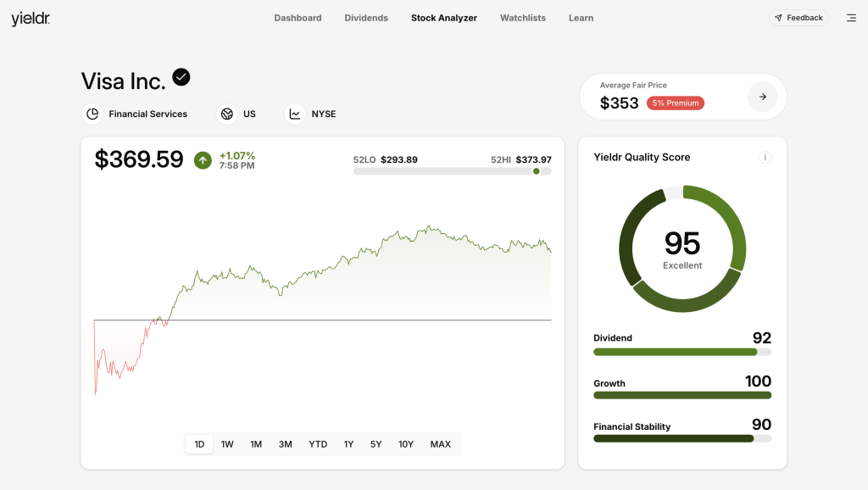The image size is (868, 490).
Task: Click the $369.59 current price
Action: coord(139,159)
